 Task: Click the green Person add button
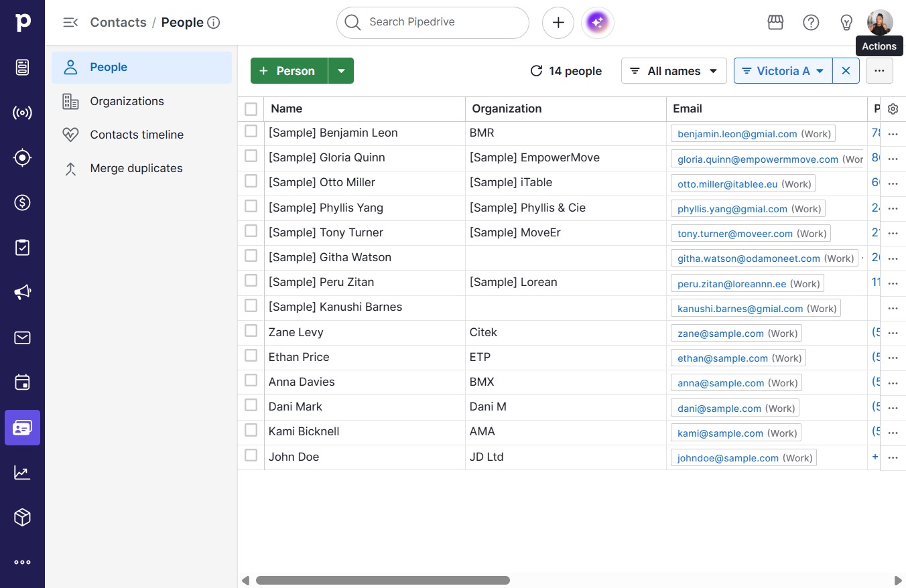point(289,71)
